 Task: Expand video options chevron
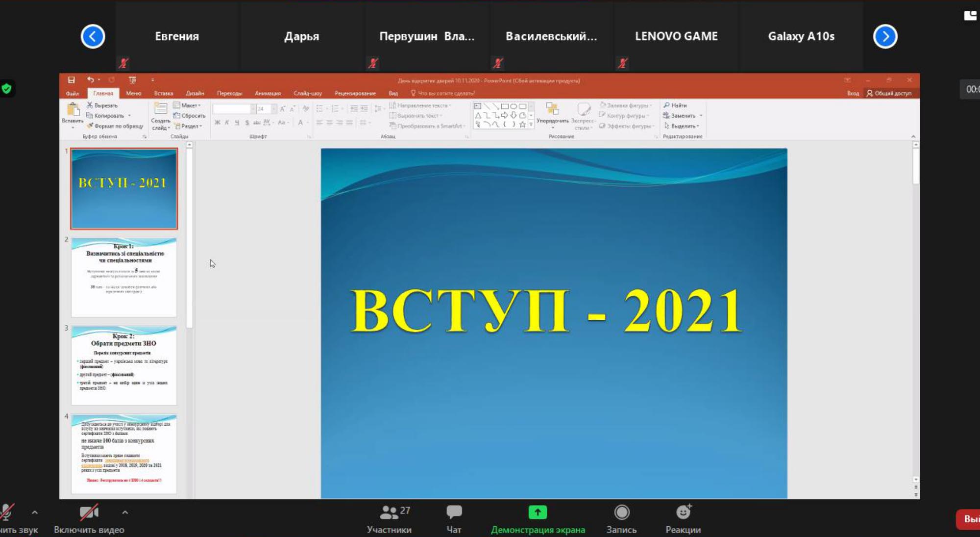point(125,512)
